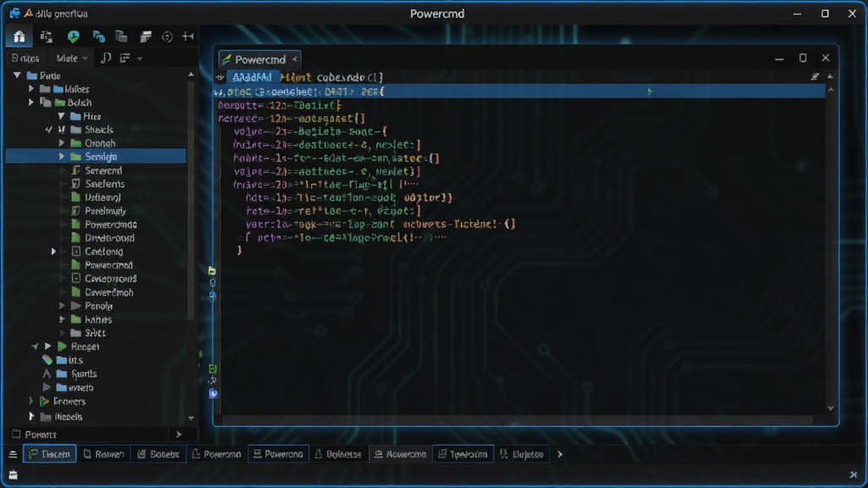868x488 pixels.
Task: Open the Mate dropdown in the sidebar
Action: point(72,58)
